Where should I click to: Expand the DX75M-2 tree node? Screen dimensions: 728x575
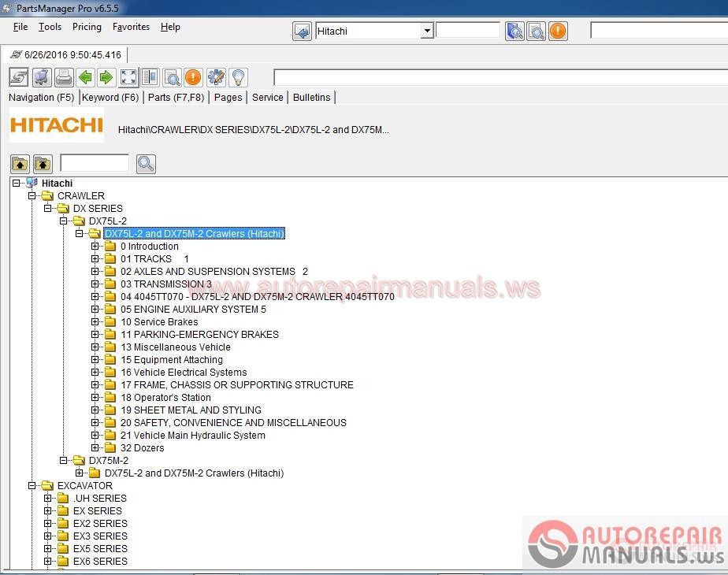tap(65, 460)
